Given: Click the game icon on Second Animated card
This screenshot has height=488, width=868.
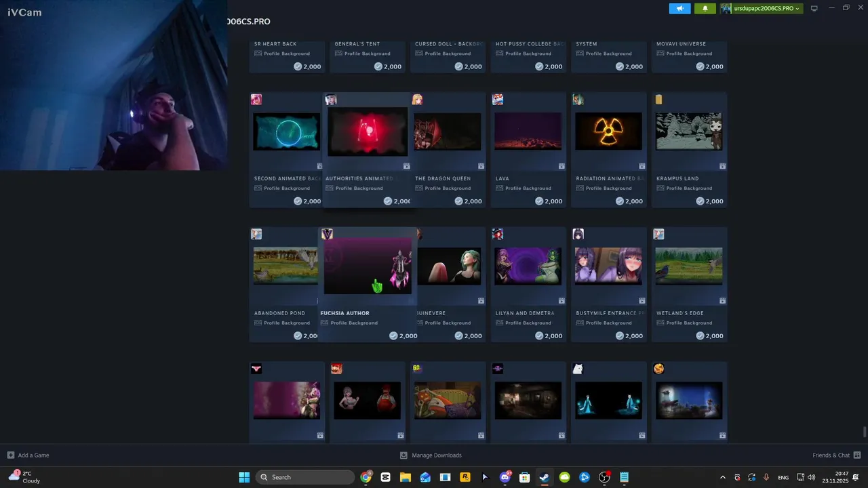Looking at the screenshot, I should [256, 100].
